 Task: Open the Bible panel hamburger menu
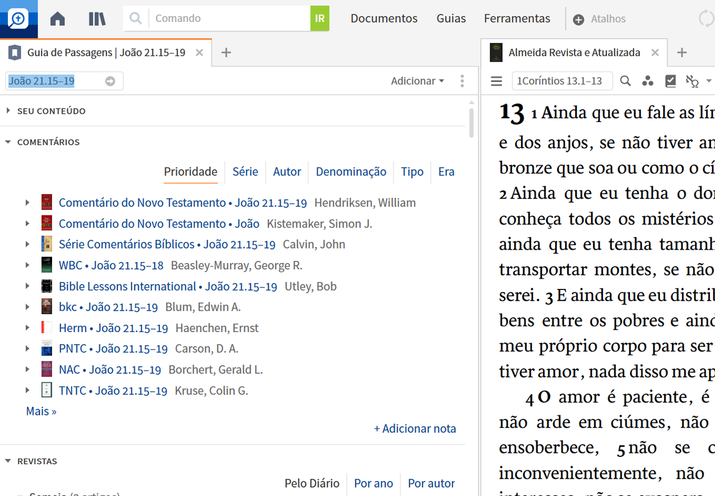(496, 81)
